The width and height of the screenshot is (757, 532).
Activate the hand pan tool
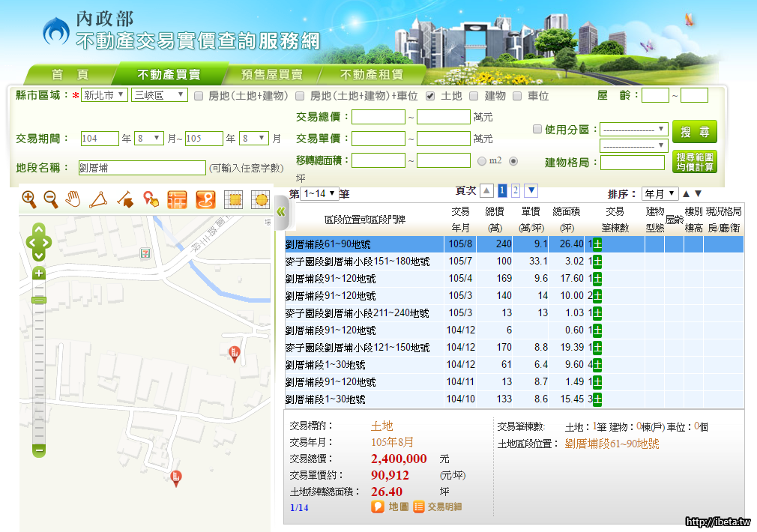(x=73, y=199)
